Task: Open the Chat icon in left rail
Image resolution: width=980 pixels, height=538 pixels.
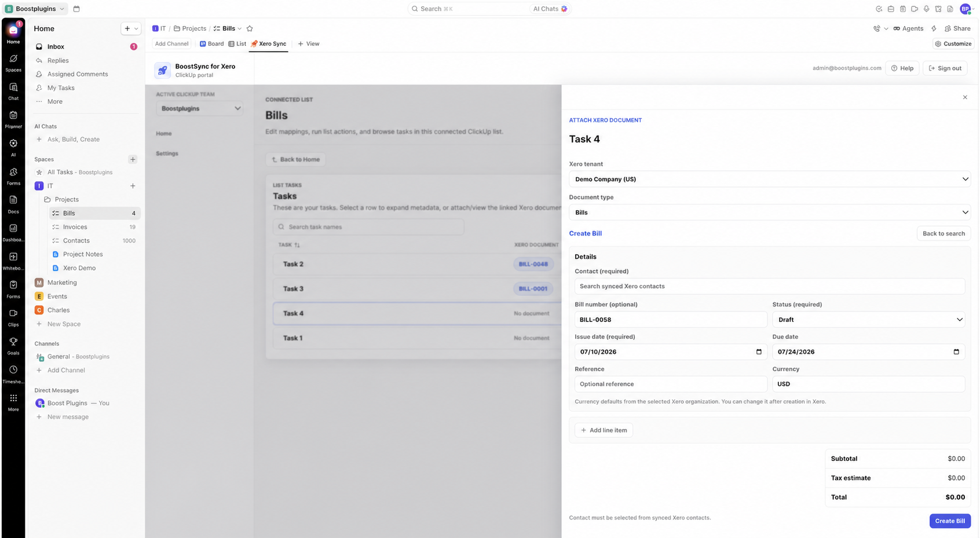Action: click(x=13, y=91)
